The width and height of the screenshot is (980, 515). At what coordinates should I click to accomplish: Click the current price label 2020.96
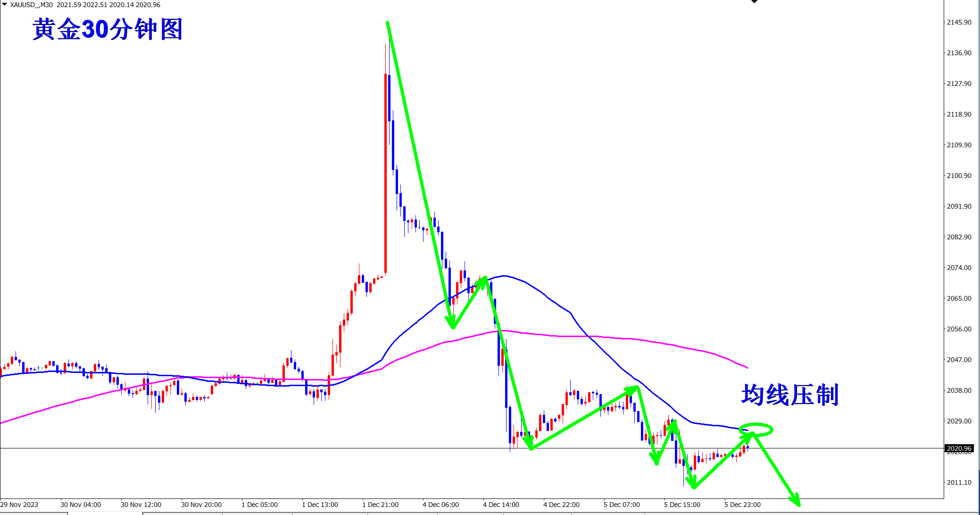click(959, 448)
